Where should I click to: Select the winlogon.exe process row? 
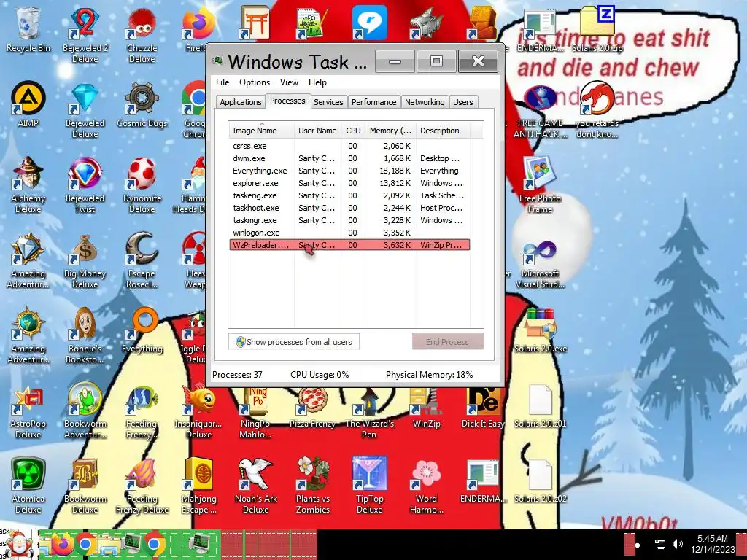tap(349, 233)
